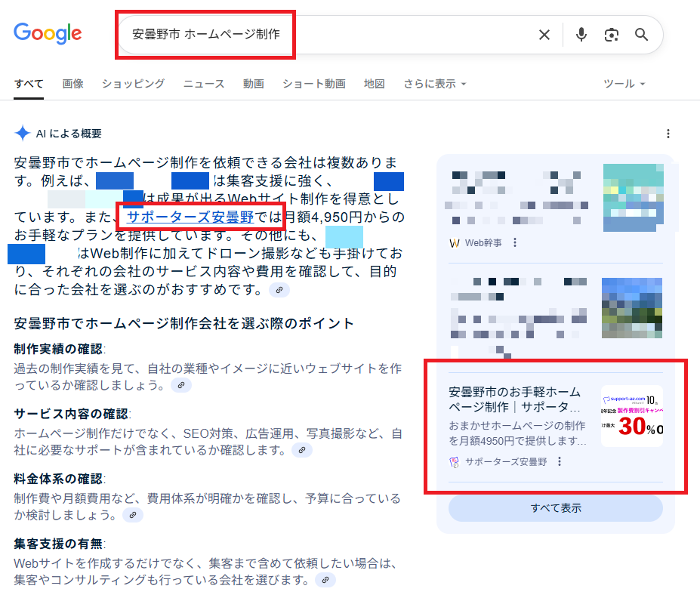Image resolution: width=700 pixels, height=598 pixels.
Task: Click サポーターズ安曇野 site favicon in card
Action: click(454, 462)
